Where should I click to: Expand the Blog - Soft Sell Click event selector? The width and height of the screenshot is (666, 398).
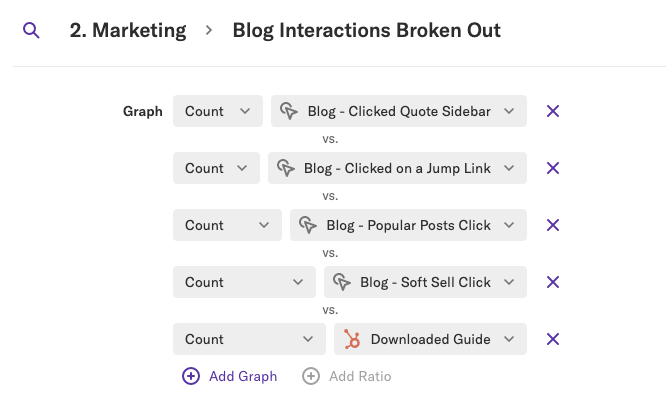point(425,282)
